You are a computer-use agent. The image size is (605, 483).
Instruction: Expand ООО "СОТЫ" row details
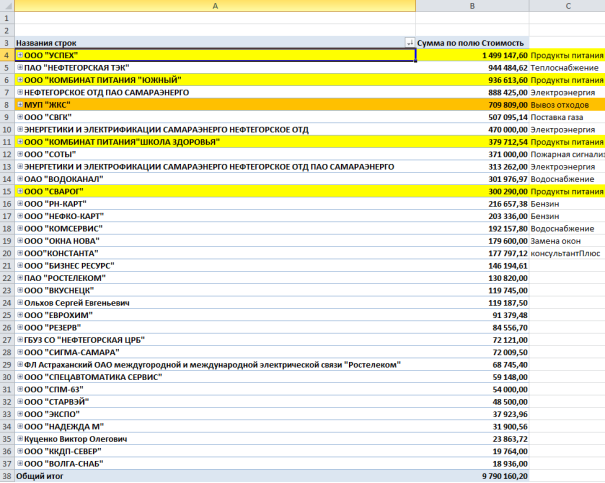20,154
